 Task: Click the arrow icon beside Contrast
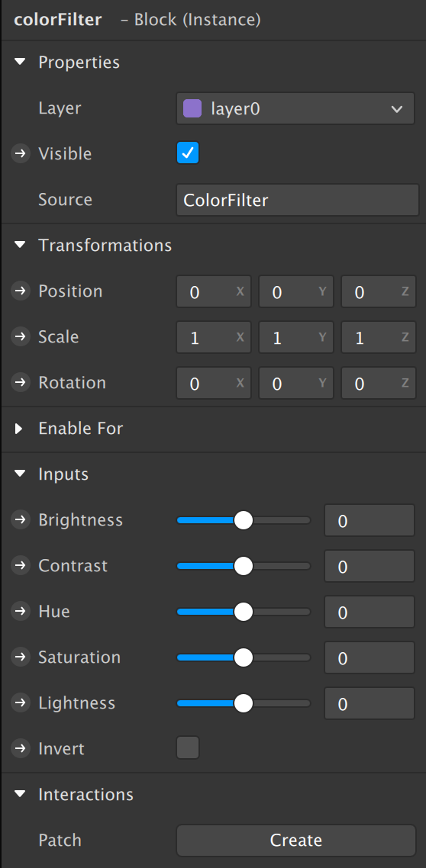click(21, 566)
